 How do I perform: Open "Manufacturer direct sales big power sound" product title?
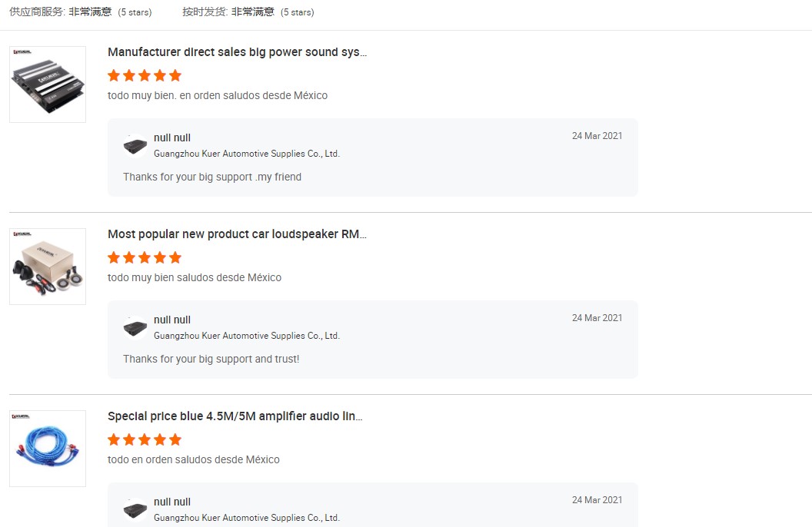(237, 52)
